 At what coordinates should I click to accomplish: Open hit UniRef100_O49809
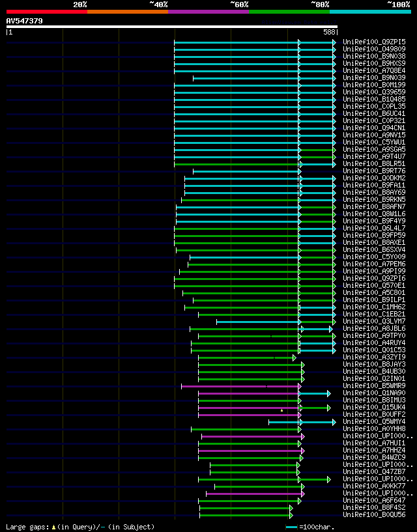tap(374, 49)
